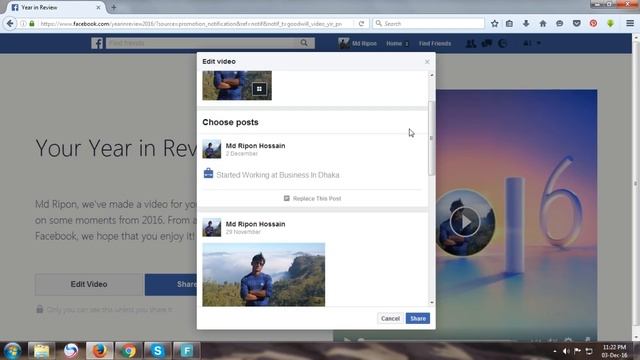Viewport: 640px width, 360px height.
Task: Click the photo grid layout icon on thumbnail
Action: click(259, 89)
